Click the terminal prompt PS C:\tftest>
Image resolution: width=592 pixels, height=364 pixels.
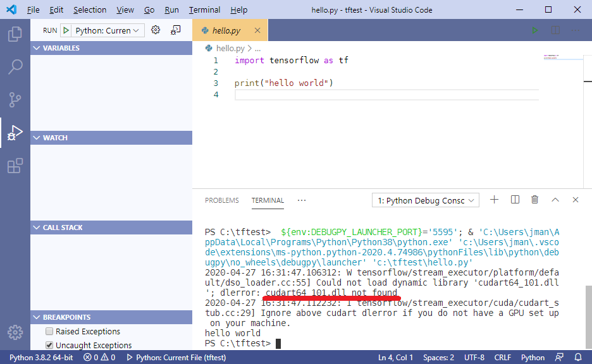point(238,343)
